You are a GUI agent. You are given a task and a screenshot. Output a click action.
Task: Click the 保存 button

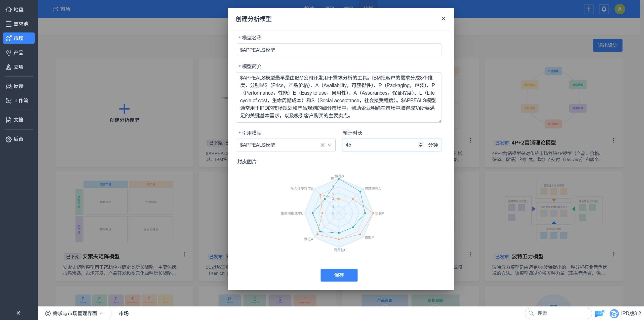pos(339,275)
